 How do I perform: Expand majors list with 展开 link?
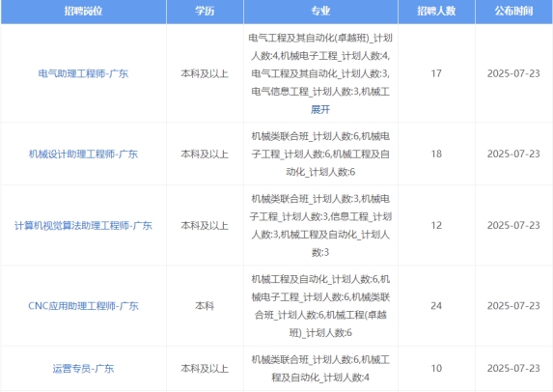[320, 109]
